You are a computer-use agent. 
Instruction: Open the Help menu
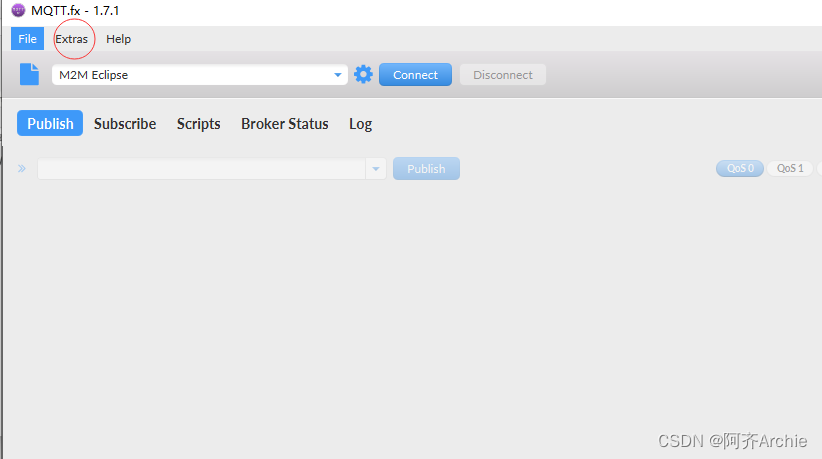(x=118, y=39)
